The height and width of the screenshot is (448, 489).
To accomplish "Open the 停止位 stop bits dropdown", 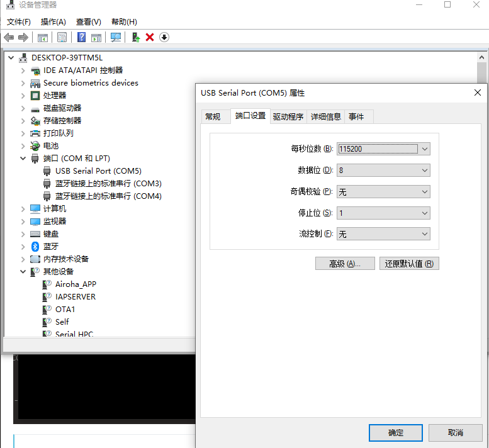I will click(x=383, y=213).
